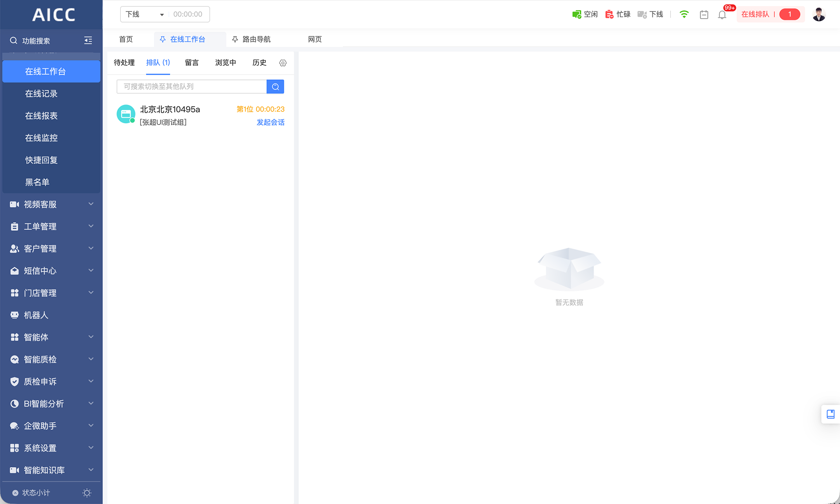Set agent status to 空闲

point(585,14)
